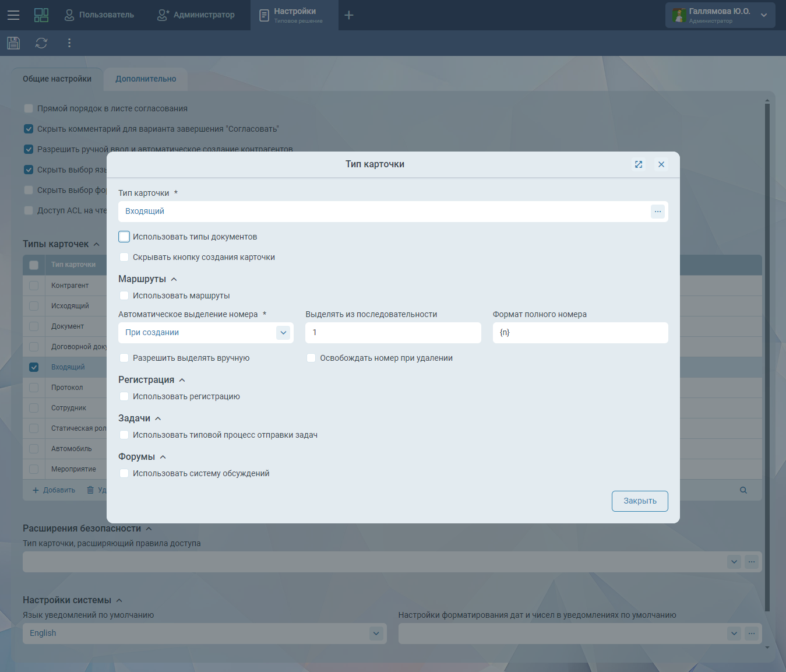Open the hamburger main menu
Viewport: 786px width, 672px height.
click(x=13, y=15)
